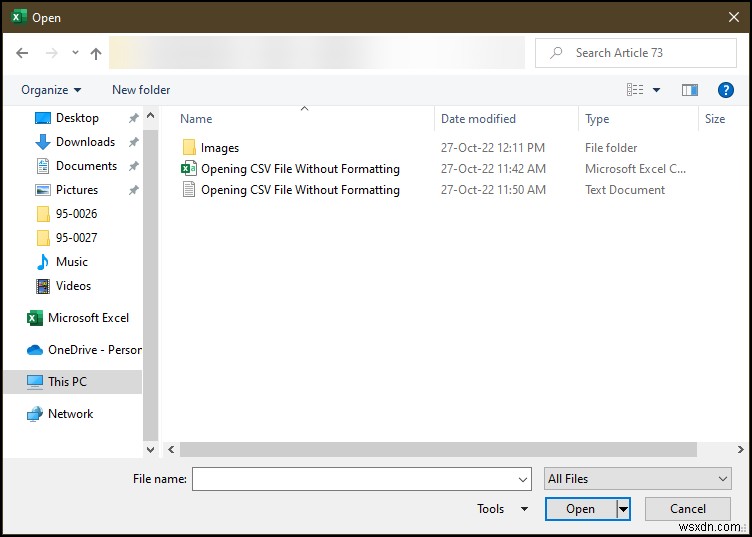Viewport: 752px width, 537px height.
Task: Click the text document file icon
Action: click(189, 190)
